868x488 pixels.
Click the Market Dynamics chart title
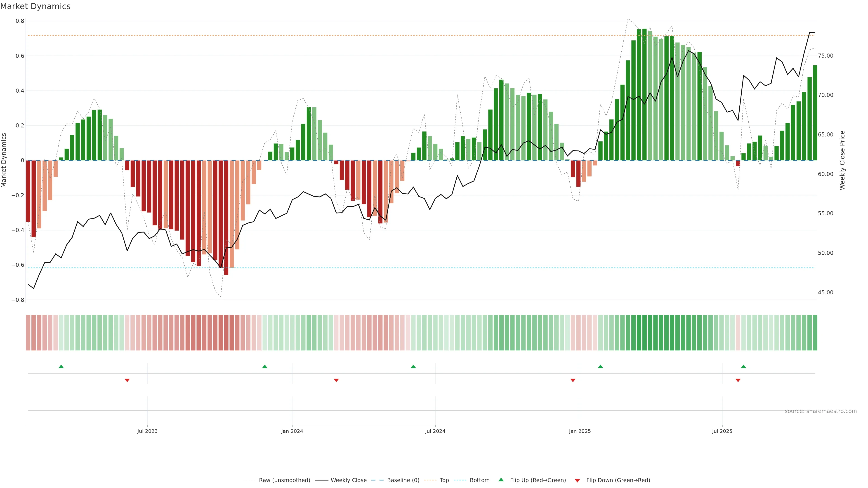[x=35, y=6]
